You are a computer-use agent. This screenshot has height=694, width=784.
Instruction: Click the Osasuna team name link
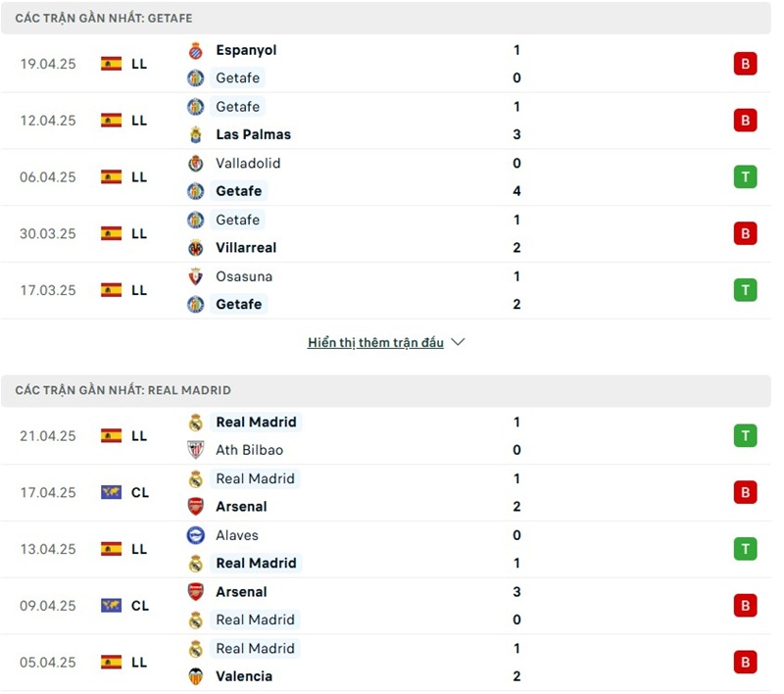pos(244,276)
